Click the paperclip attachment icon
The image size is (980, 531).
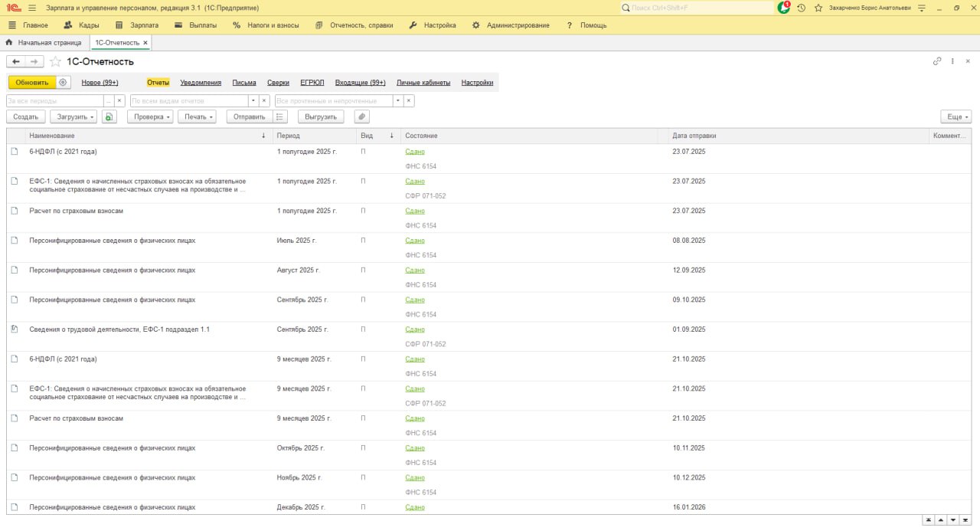361,116
